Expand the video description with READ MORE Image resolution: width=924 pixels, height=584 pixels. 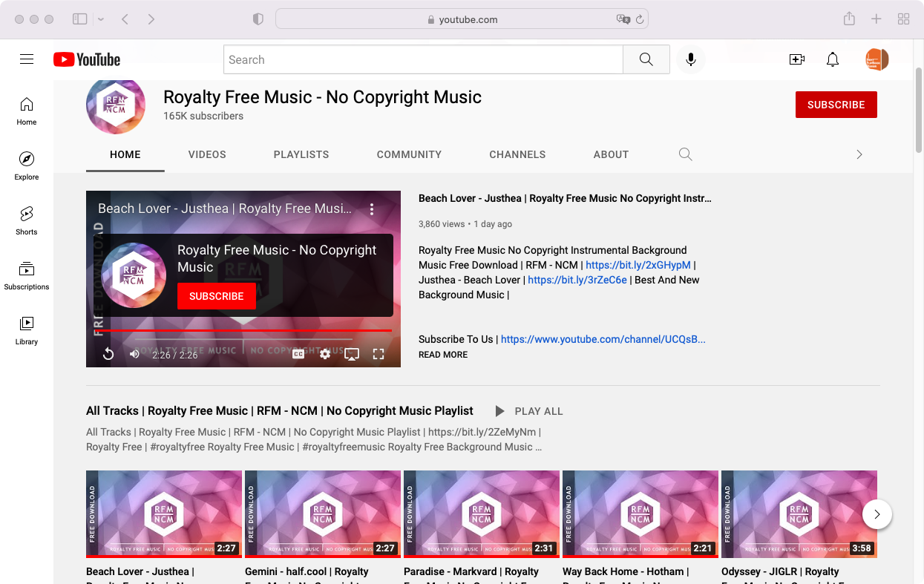point(442,355)
